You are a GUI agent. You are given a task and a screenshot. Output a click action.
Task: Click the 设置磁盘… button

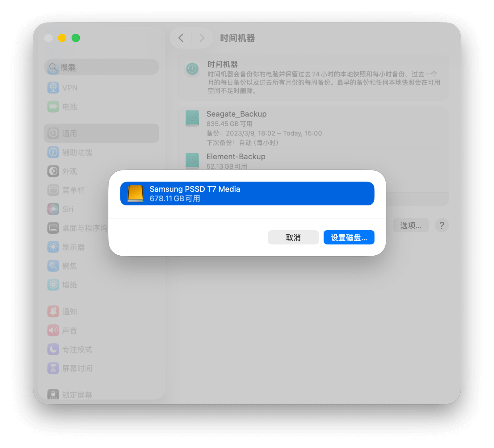click(349, 237)
